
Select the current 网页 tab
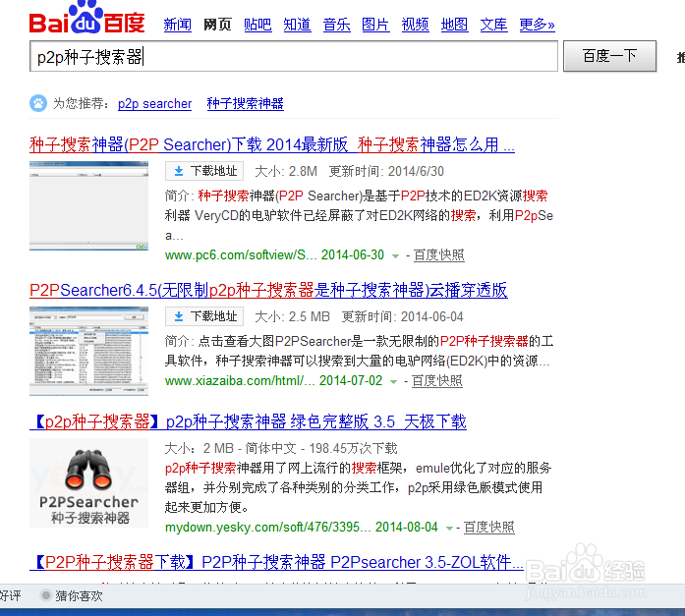pos(217,25)
